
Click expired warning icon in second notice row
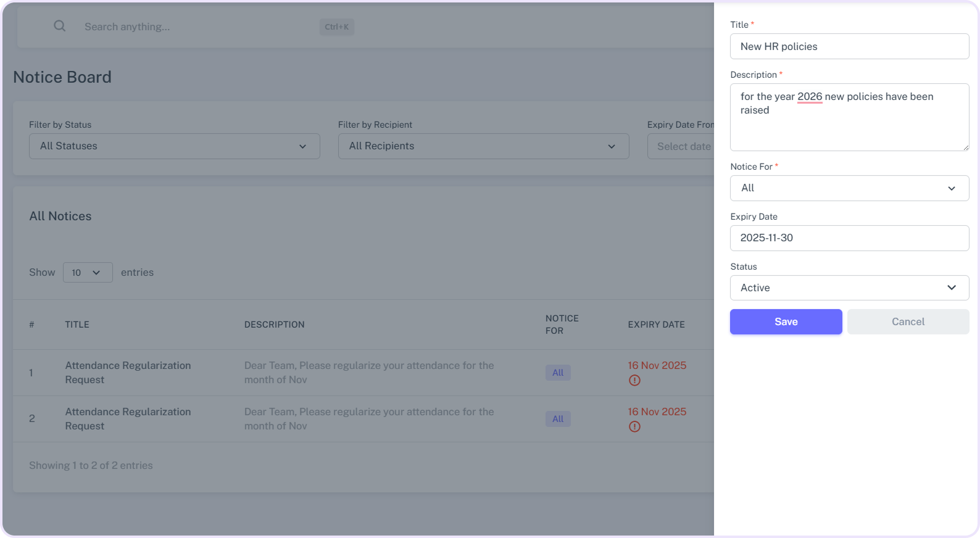point(634,427)
